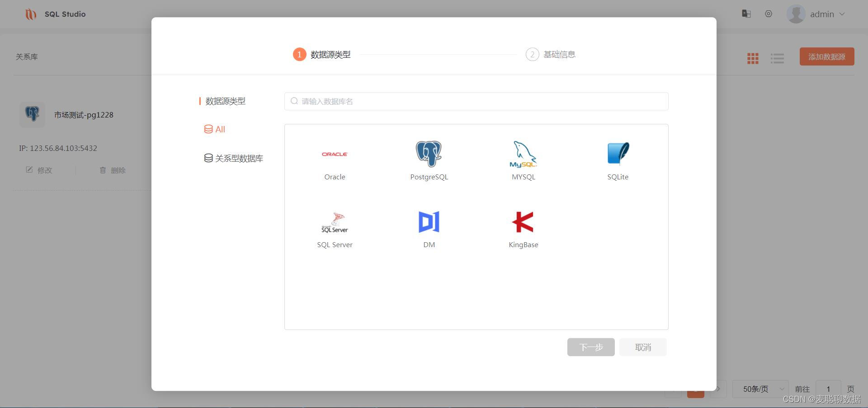
Task: Open the settings icon in header
Action: (x=769, y=14)
